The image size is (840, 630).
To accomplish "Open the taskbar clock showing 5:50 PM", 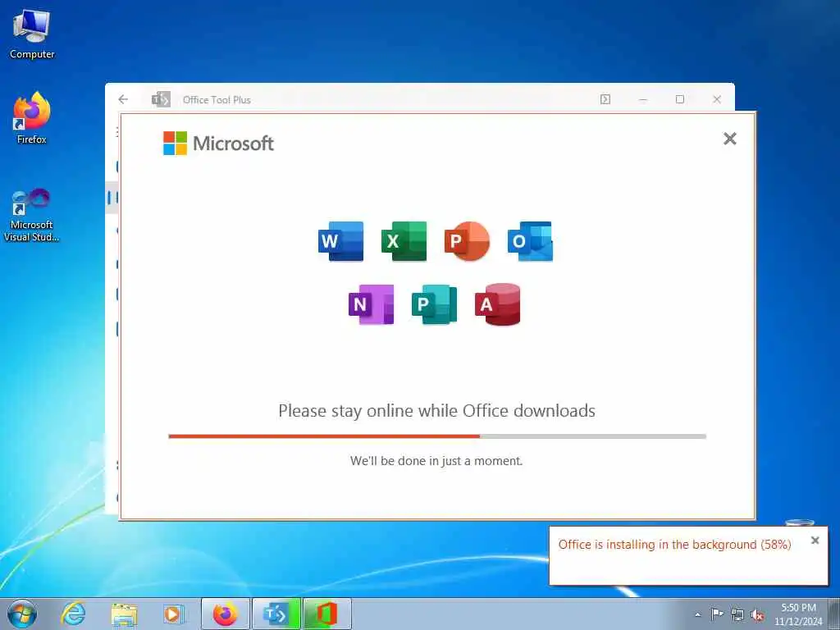I will tap(798, 614).
